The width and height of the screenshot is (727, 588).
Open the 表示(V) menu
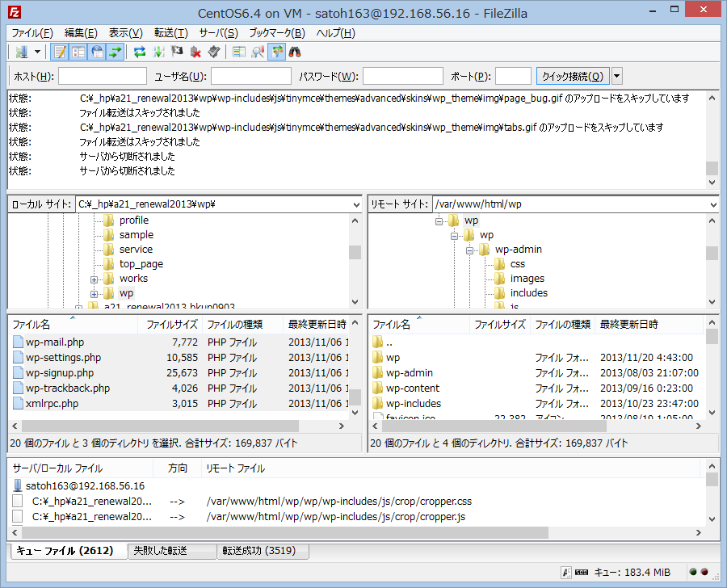coord(126,33)
